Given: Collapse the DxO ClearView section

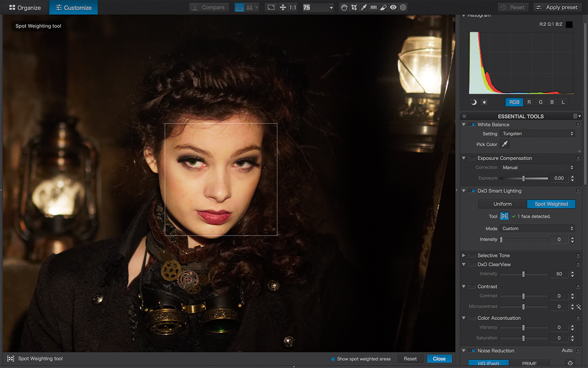Looking at the screenshot, I should click(x=464, y=264).
